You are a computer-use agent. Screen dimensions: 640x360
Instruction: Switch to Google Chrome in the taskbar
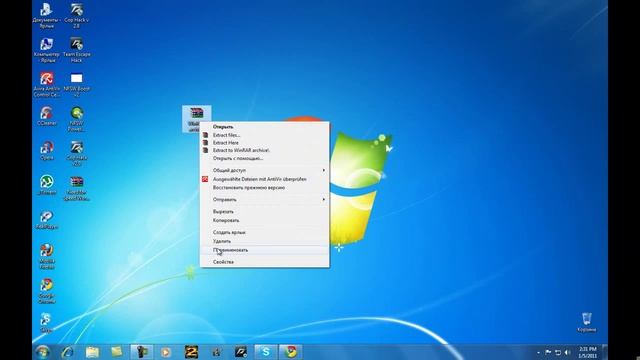pos(291,352)
